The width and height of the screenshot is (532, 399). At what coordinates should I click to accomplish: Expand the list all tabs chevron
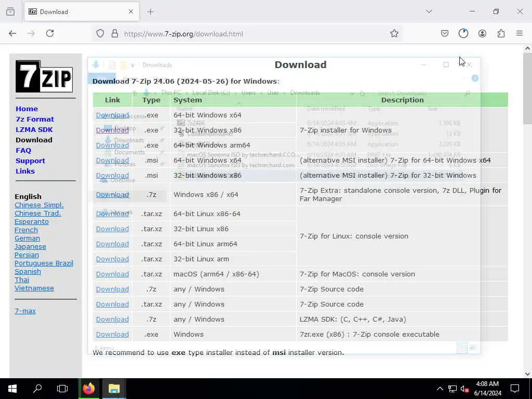pyautogui.click(x=429, y=11)
